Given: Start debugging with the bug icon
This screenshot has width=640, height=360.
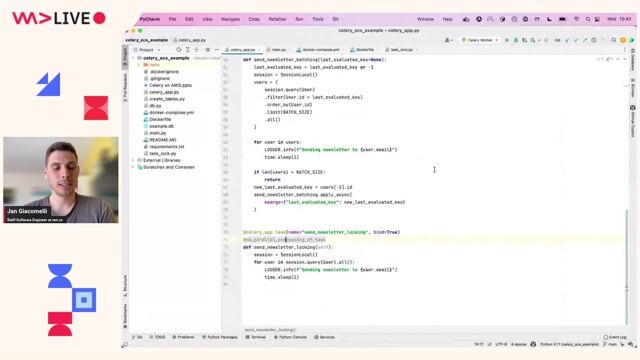Looking at the screenshot, I should (x=516, y=40).
